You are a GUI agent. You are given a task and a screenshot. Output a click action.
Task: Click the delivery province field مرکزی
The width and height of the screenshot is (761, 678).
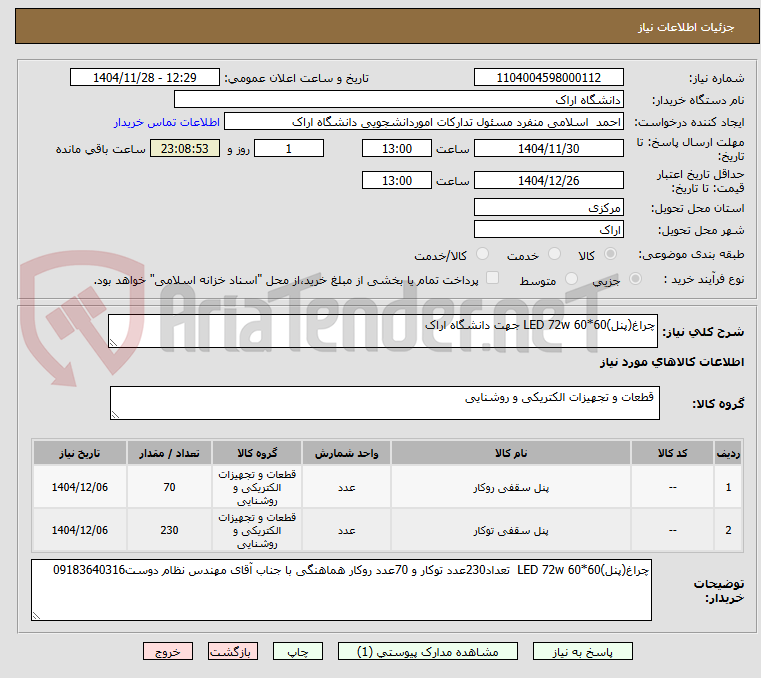(548, 208)
